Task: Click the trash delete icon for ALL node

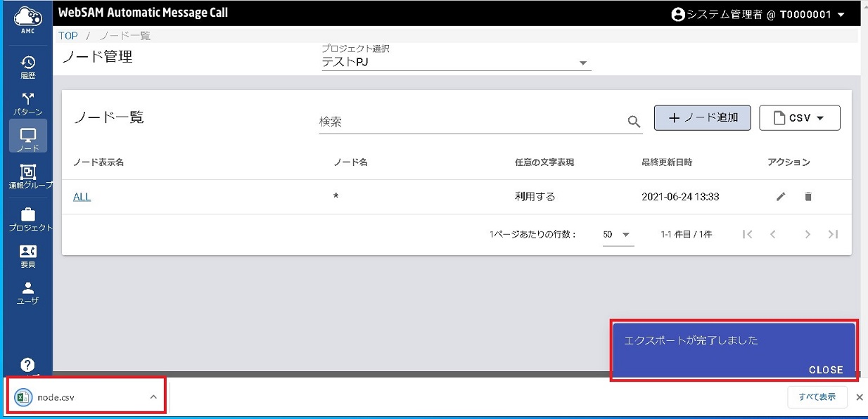Action: click(x=808, y=197)
